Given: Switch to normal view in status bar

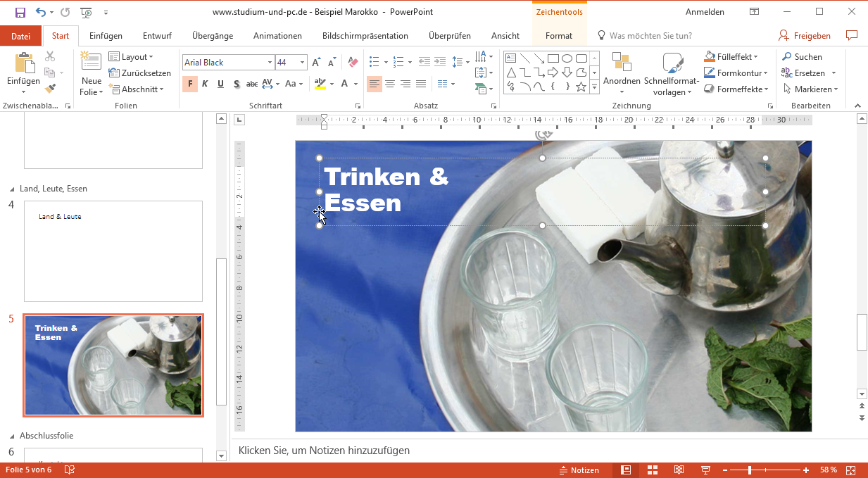Looking at the screenshot, I should (626, 470).
